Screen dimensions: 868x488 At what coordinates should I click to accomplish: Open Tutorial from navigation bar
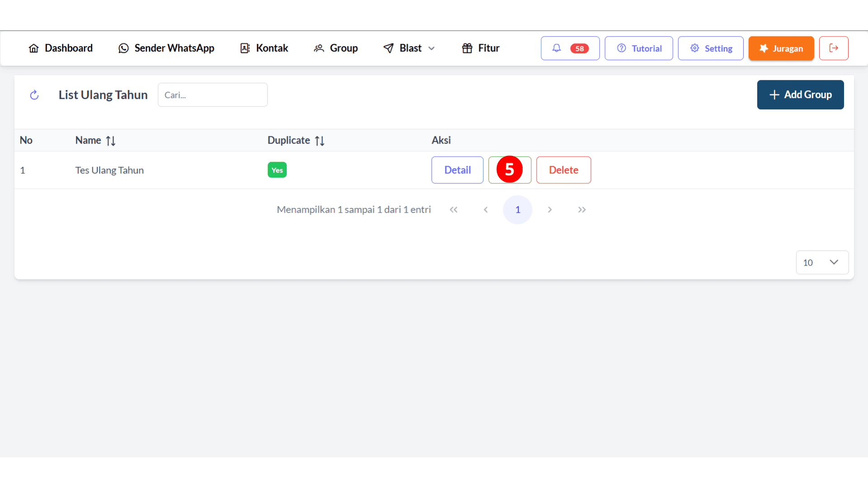coord(639,48)
